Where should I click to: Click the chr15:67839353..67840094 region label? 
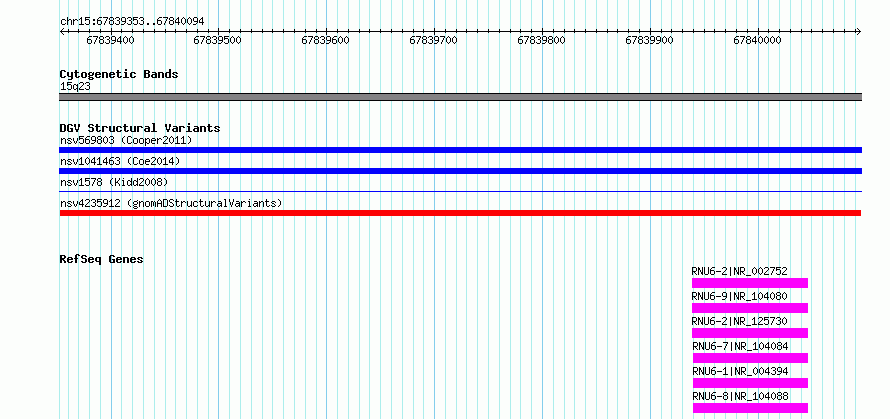click(132, 22)
